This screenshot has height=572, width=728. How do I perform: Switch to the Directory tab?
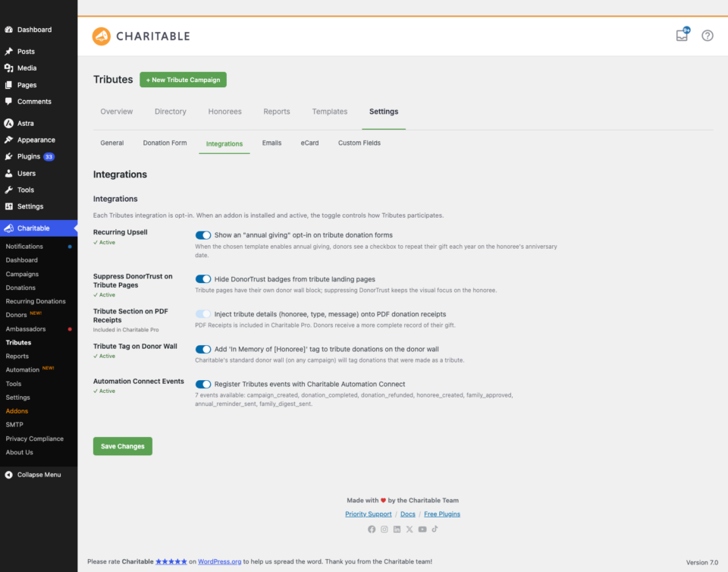[x=171, y=112]
